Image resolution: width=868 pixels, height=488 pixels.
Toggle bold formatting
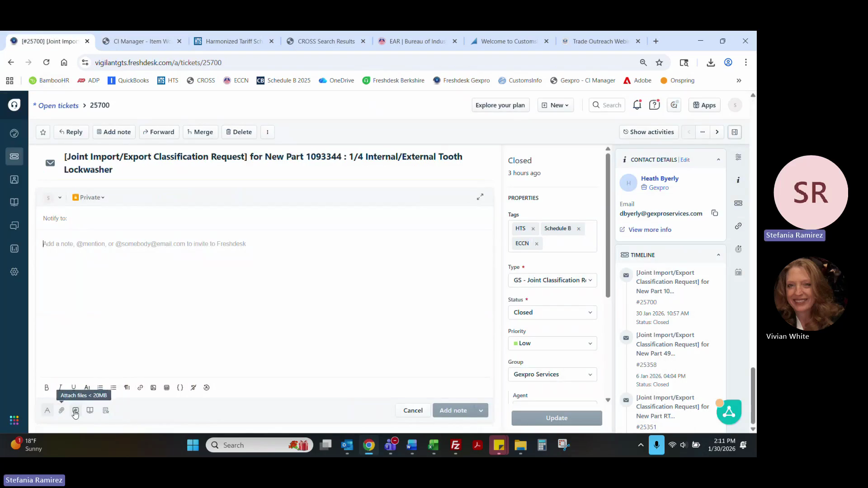point(47,388)
